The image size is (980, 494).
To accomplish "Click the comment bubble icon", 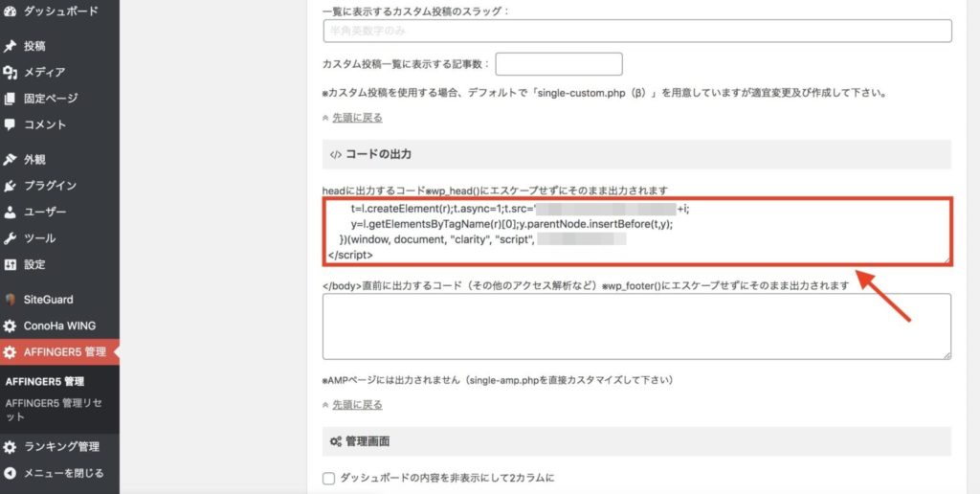I will [x=9, y=124].
